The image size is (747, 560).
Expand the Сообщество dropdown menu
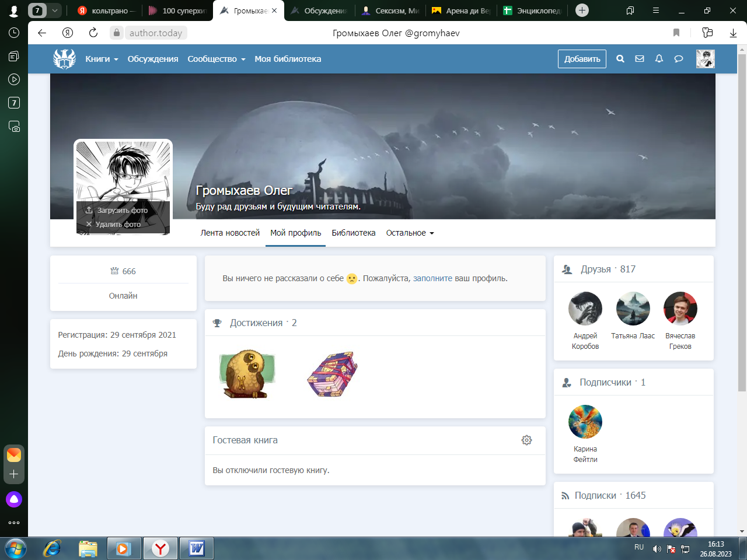point(217,59)
